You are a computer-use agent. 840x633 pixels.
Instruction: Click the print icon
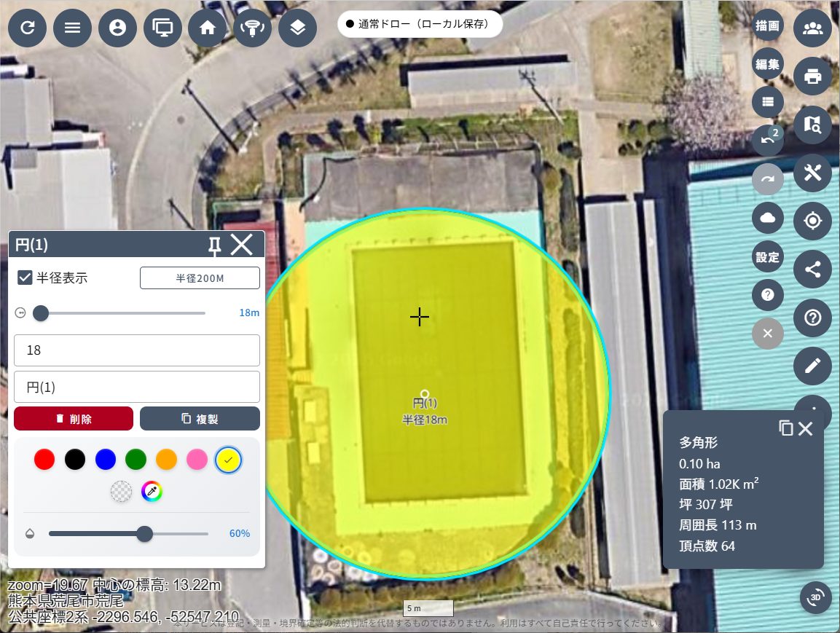coord(812,76)
